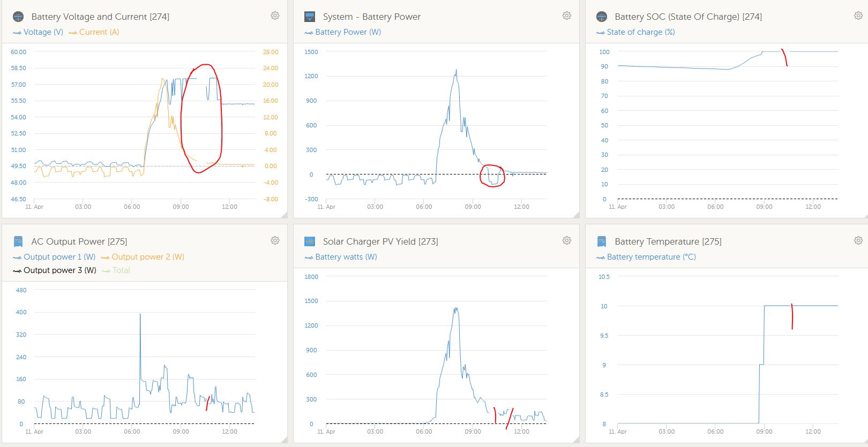Click battery monitor icon beside Battery Voltage and Current title
The width and height of the screenshot is (868, 447).
[18, 17]
